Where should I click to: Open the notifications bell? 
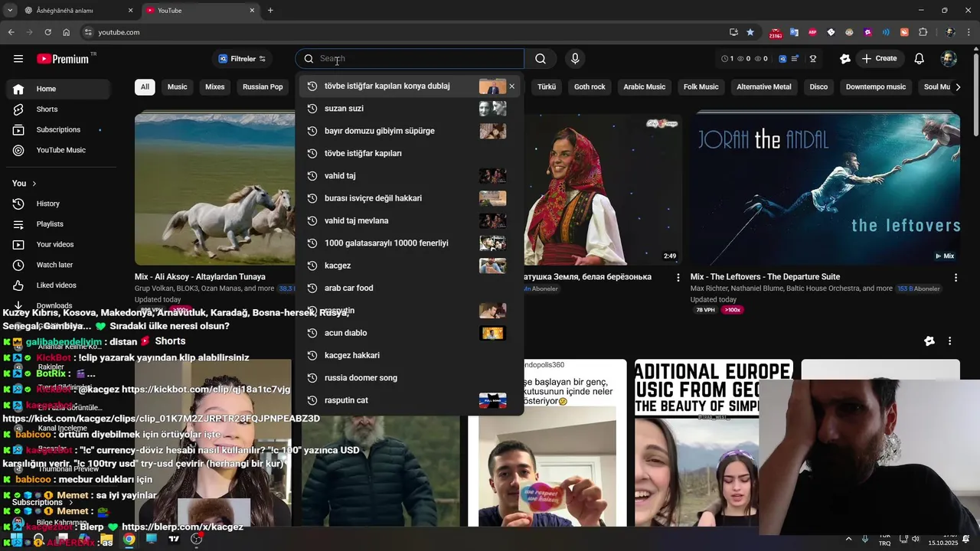click(x=920, y=59)
